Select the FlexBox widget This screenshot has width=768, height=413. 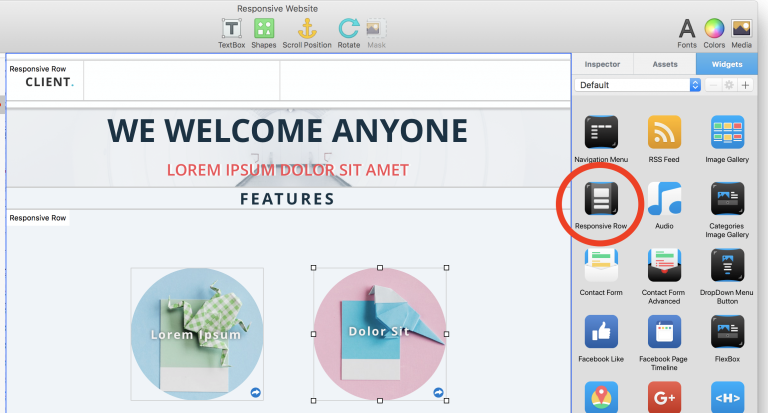(727, 332)
